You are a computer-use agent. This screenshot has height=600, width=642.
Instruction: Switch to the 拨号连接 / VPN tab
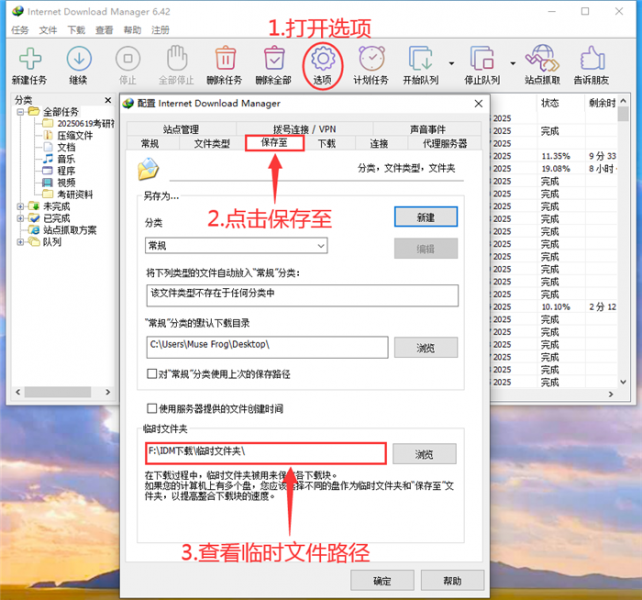coord(305,129)
